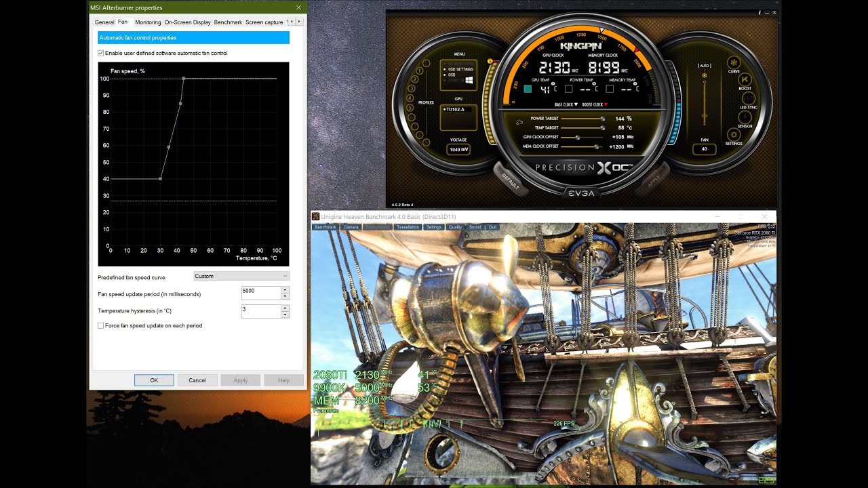
Task: Click Quit in Heaven Benchmark
Action: [493, 227]
